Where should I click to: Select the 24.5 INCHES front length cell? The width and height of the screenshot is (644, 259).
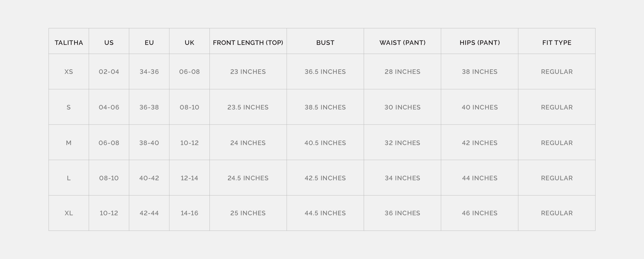(248, 178)
